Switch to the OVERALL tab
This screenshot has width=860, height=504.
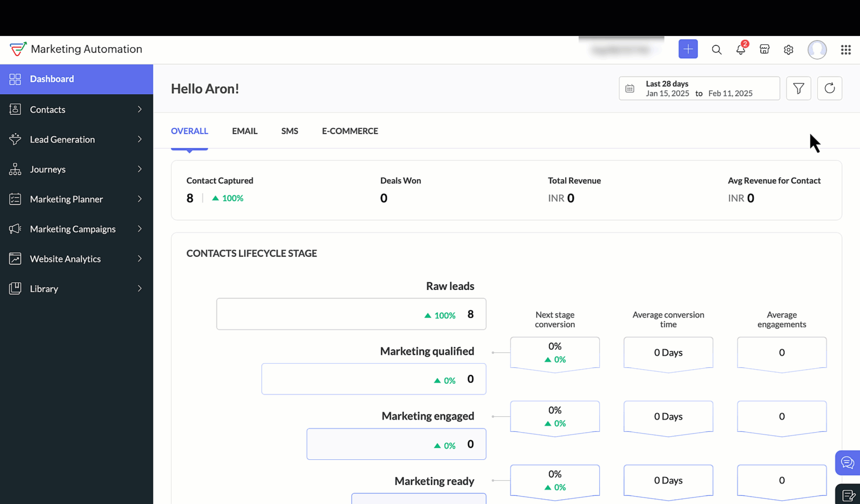(x=189, y=131)
